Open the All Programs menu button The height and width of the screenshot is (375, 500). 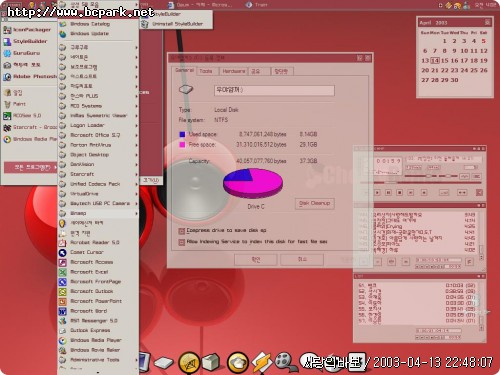tap(31, 167)
